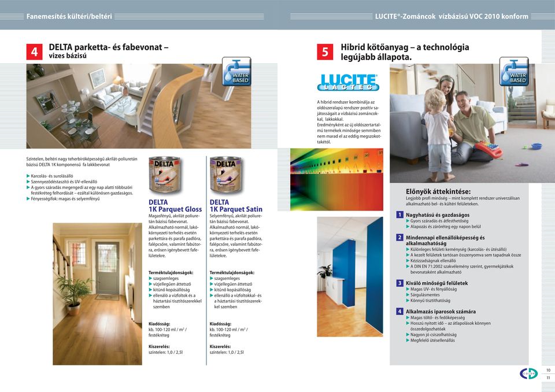Click the bullet 'Magas töltő- és fedőképesség'

click(438, 317)
